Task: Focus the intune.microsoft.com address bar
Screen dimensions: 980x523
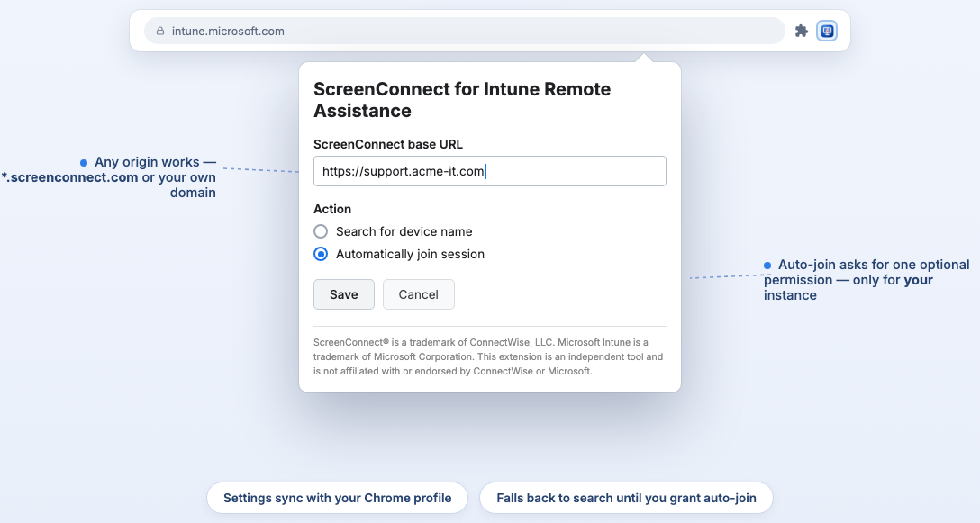Action: pyautogui.click(x=465, y=31)
